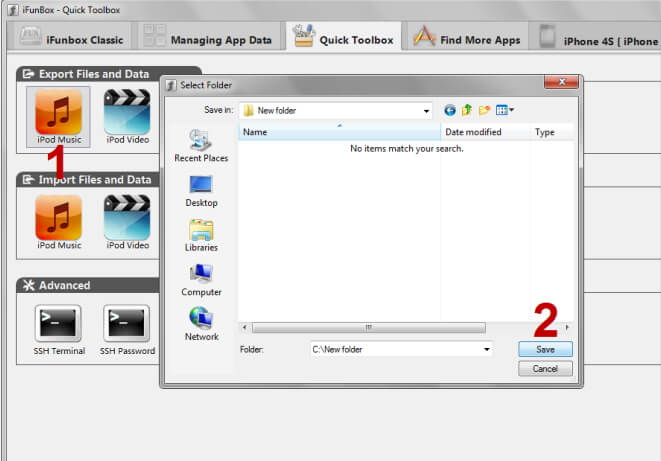Screen dimensions: 661x461
Task: Click the Folder path input field
Action: click(401, 349)
